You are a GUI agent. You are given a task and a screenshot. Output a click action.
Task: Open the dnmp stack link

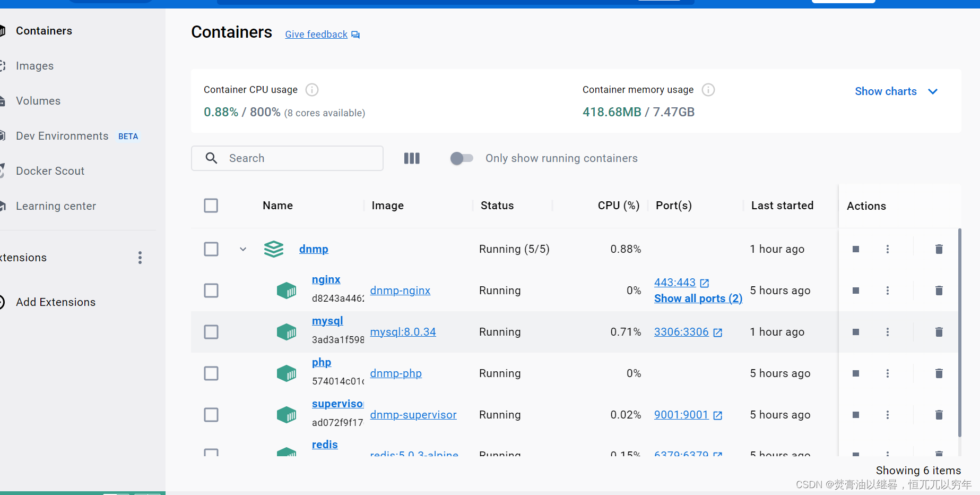pyautogui.click(x=314, y=249)
